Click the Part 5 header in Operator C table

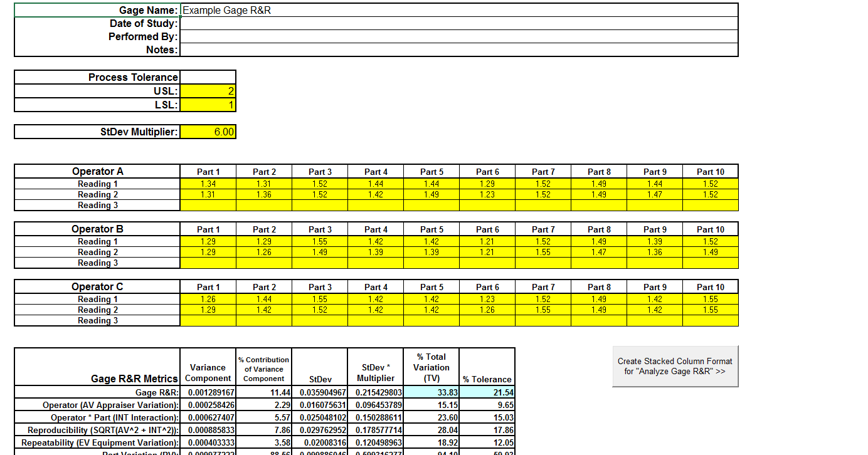click(431, 287)
